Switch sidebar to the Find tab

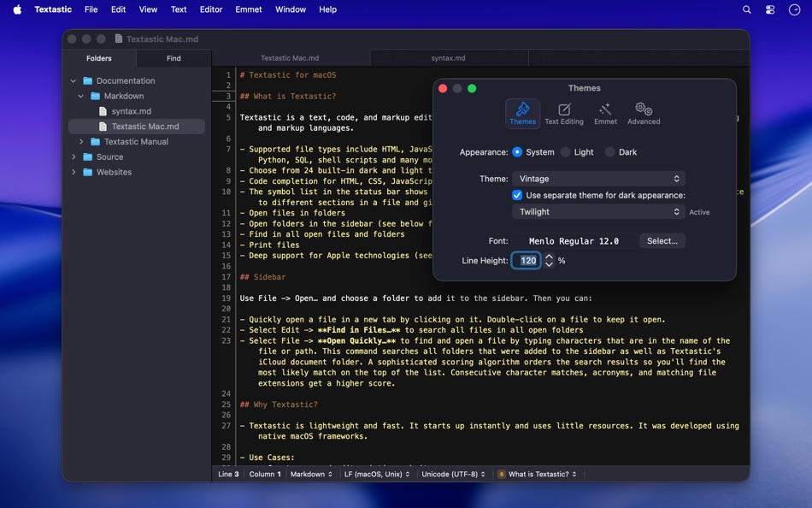point(174,58)
